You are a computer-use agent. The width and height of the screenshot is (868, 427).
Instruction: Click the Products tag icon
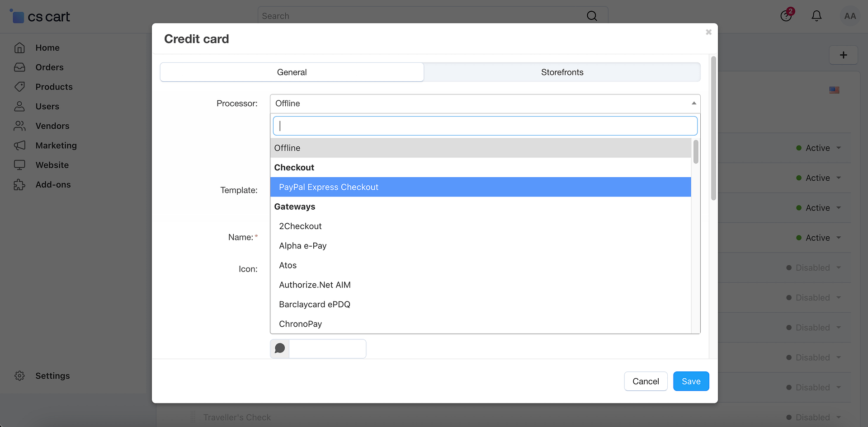click(19, 87)
